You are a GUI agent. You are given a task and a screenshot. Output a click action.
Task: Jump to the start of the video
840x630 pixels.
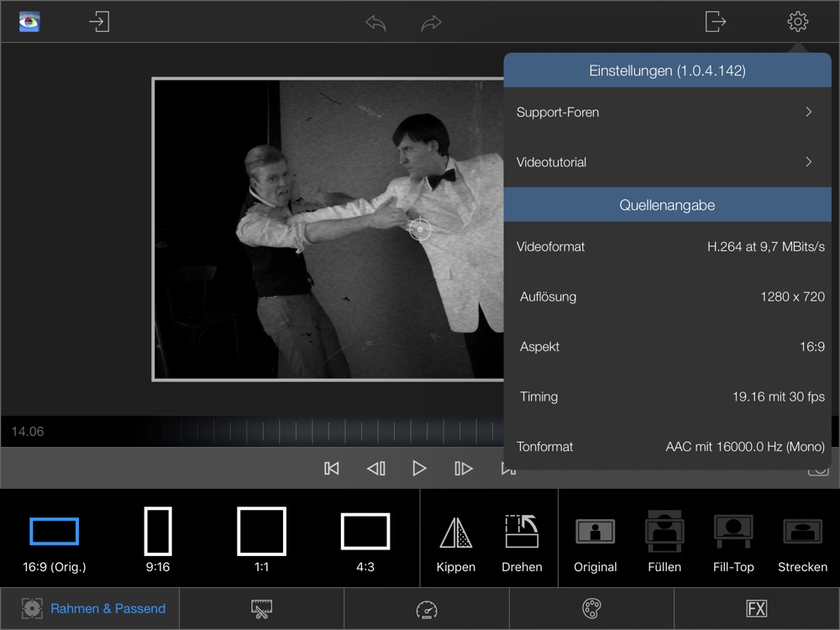point(332,469)
